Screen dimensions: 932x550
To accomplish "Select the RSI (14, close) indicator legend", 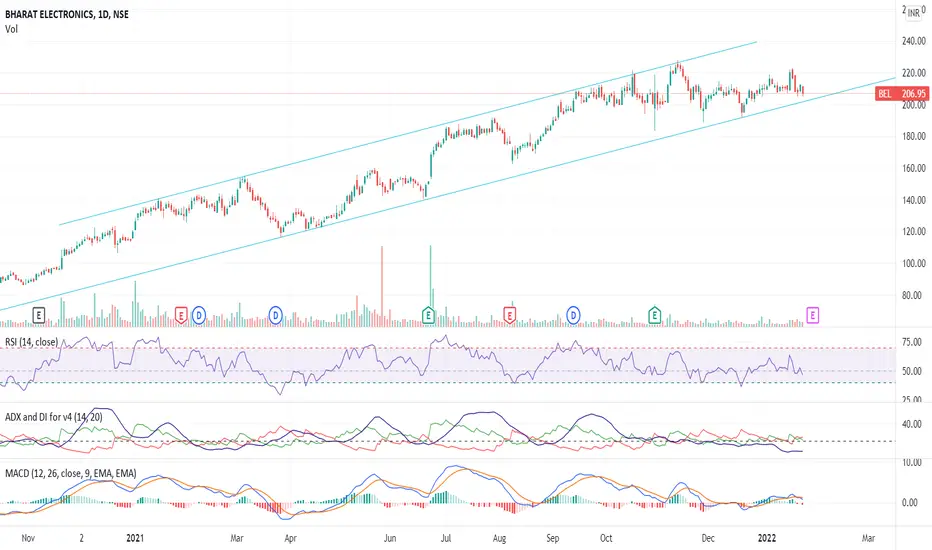I will coord(32,342).
